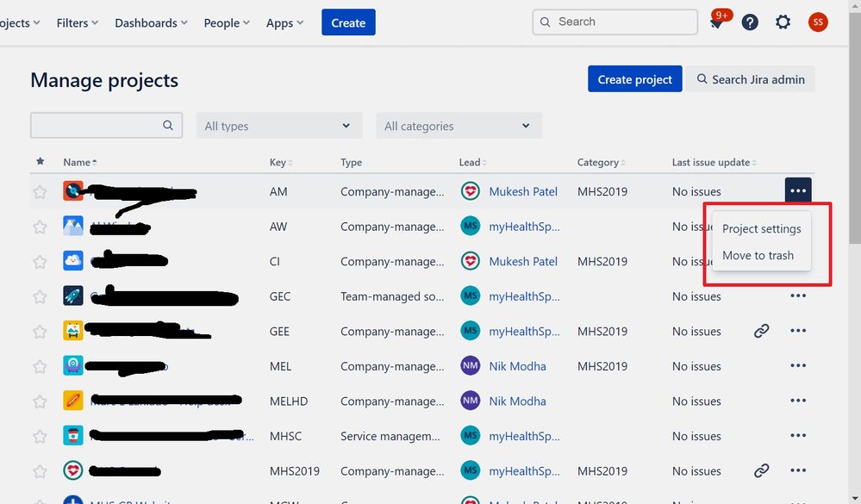Star the CI project
This screenshot has height=504, width=861.
(x=40, y=262)
